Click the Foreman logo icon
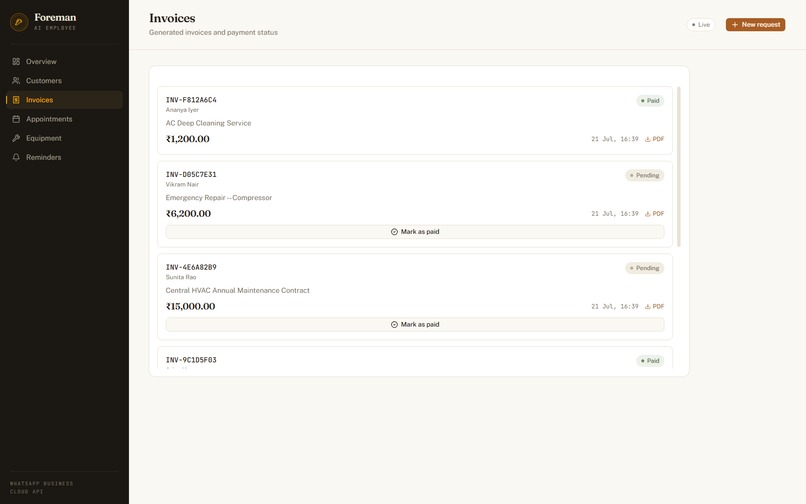Image resolution: width=806 pixels, height=504 pixels. [19, 22]
